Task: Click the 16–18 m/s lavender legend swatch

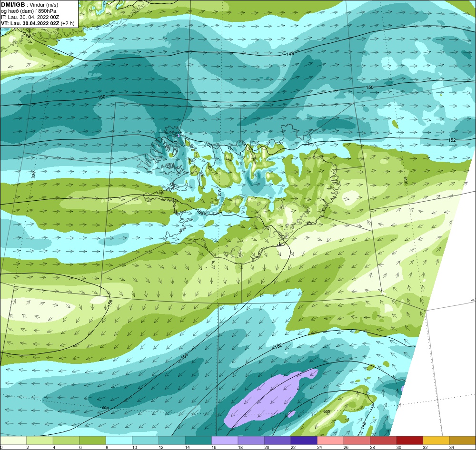Action: [x=225, y=440]
